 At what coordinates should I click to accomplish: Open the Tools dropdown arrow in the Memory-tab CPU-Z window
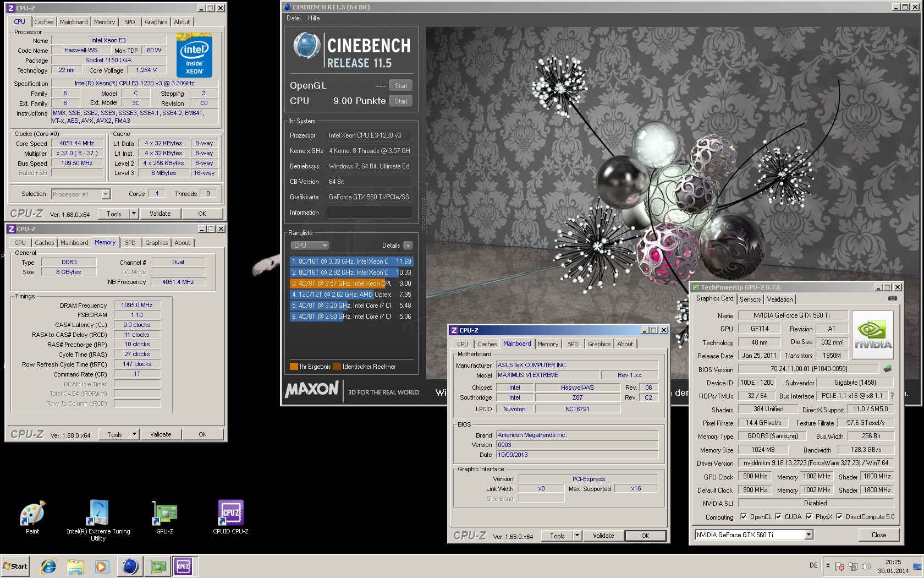[x=134, y=434]
